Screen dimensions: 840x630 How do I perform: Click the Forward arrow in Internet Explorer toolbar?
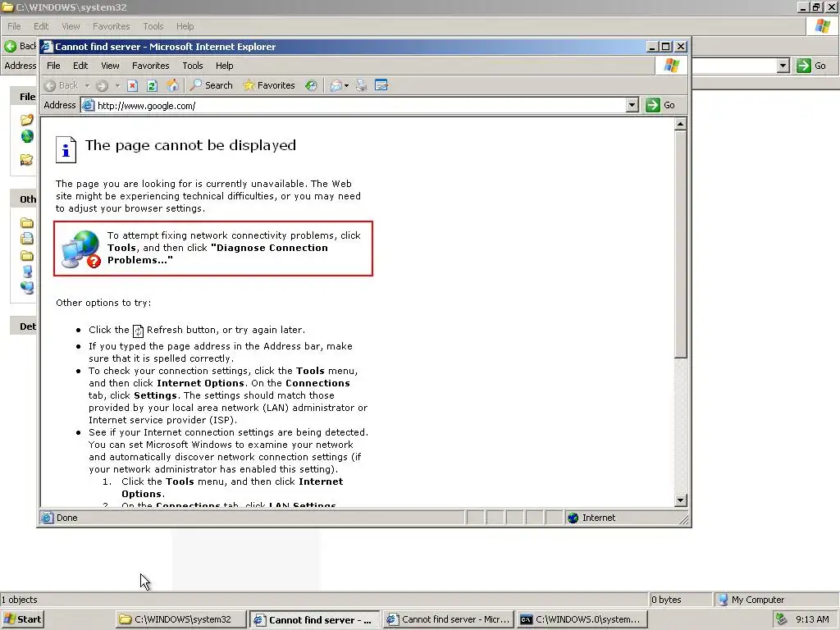102,85
